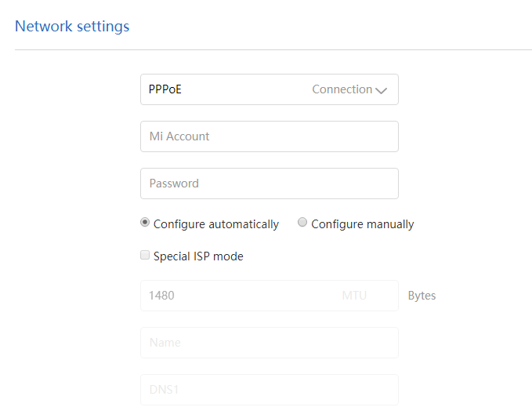Open the PPPoE connection type dropdown
The image size is (532, 407).
pos(269,89)
